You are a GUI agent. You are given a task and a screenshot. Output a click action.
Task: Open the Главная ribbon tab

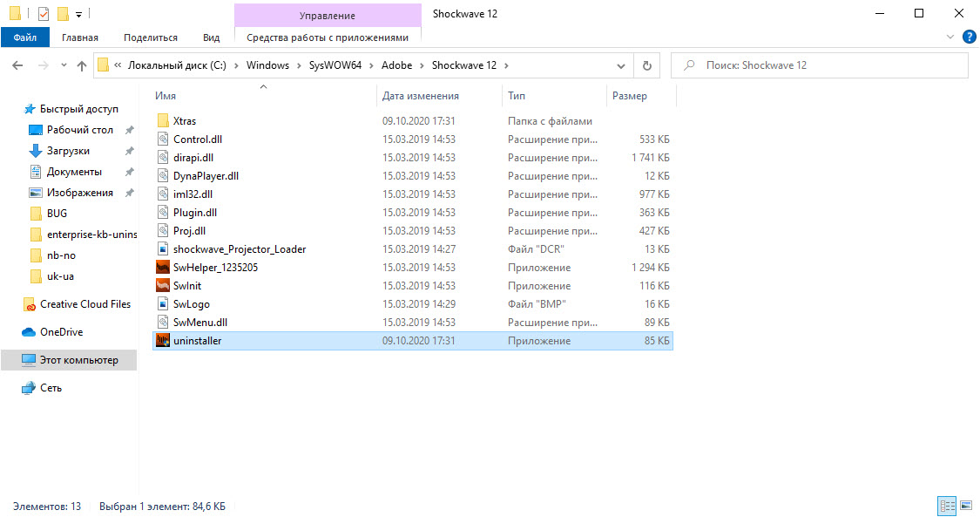pyautogui.click(x=80, y=37)
